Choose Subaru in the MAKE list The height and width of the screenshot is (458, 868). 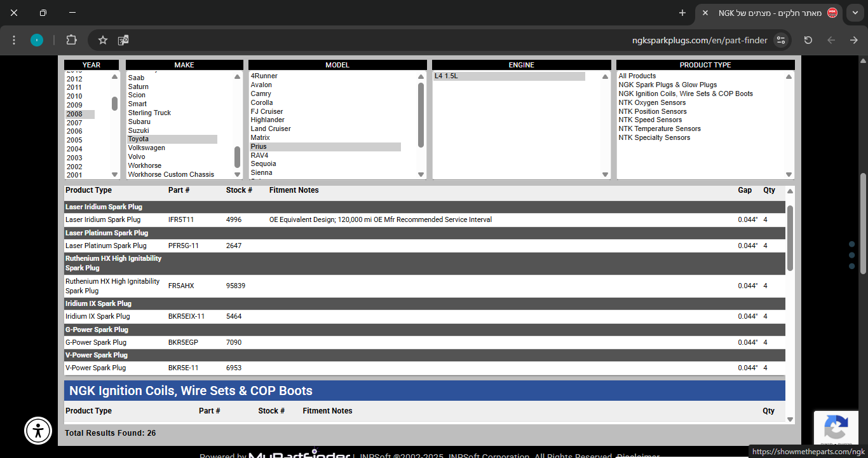pyautogui.click(x=139, y=121)
